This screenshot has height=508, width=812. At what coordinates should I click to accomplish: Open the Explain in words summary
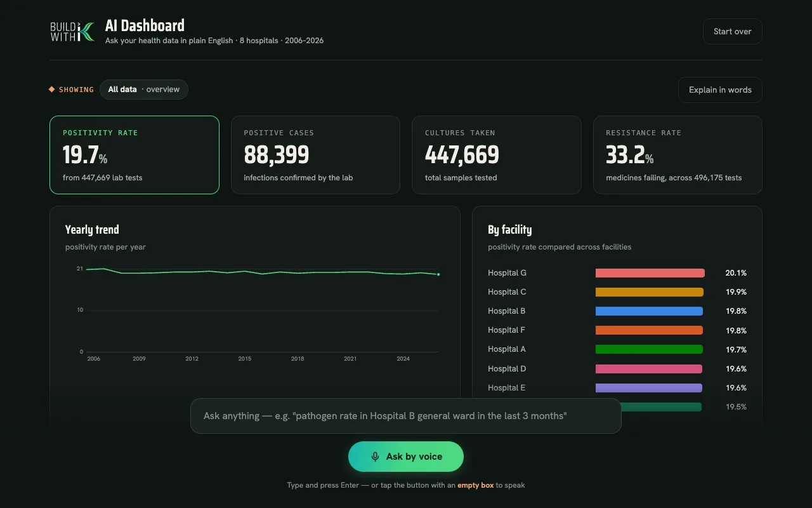720,90
